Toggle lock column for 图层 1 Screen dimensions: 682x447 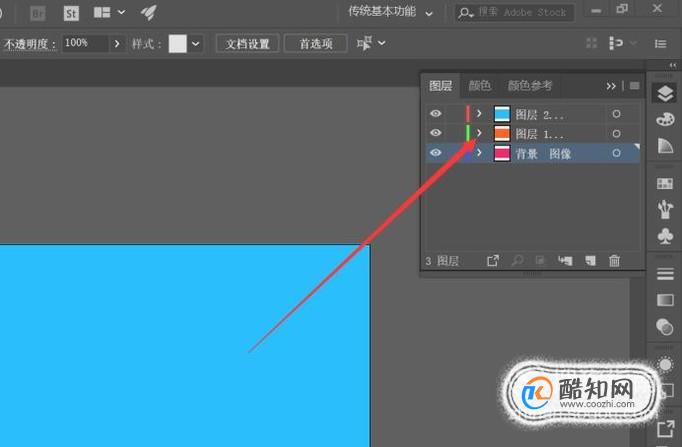[454, 133]
